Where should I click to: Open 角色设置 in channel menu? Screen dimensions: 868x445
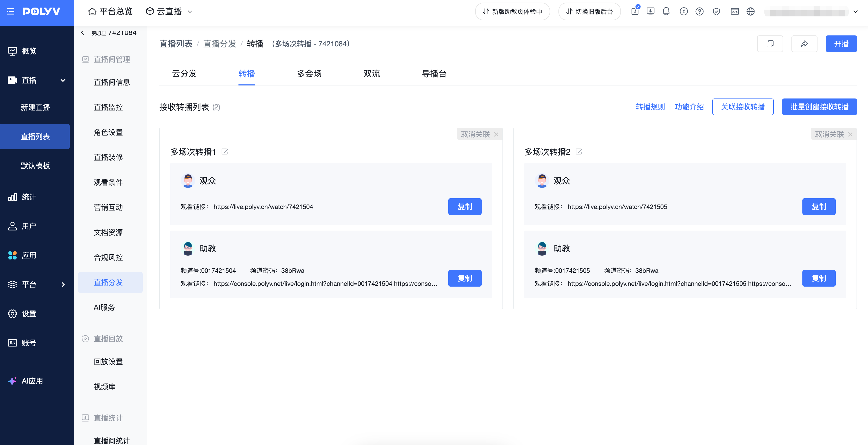click(x=108, y=132)
